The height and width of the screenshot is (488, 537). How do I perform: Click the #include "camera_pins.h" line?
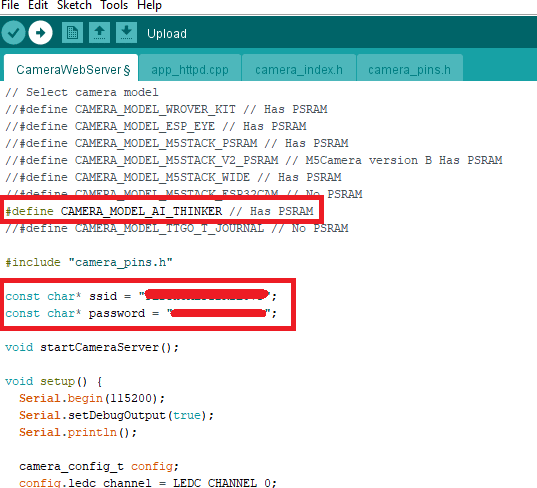click(x=89, y=262)
